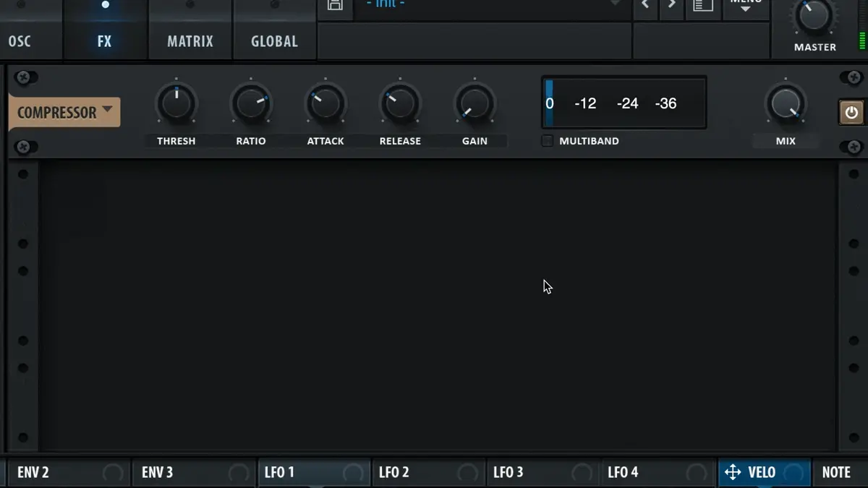Image resolution: width=868 pixels, height=488 pixels.
Task: Click the -12 meter value
Action: click(x=585, y=103)
